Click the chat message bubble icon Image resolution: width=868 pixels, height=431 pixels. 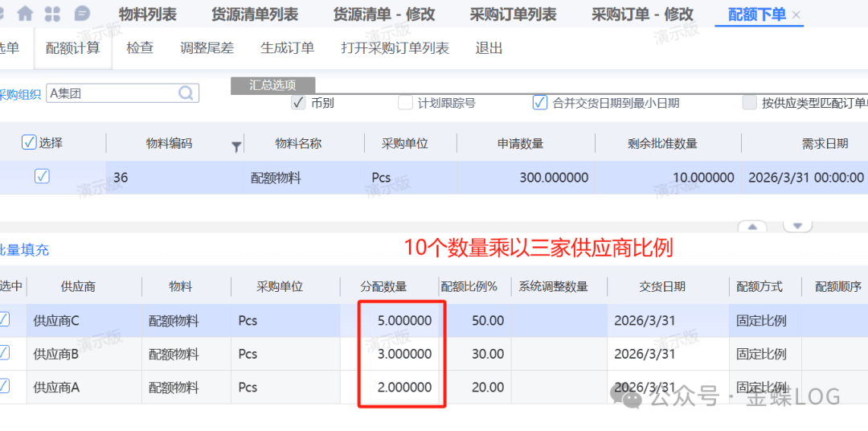pyautogui.click(x=81, y=14)
